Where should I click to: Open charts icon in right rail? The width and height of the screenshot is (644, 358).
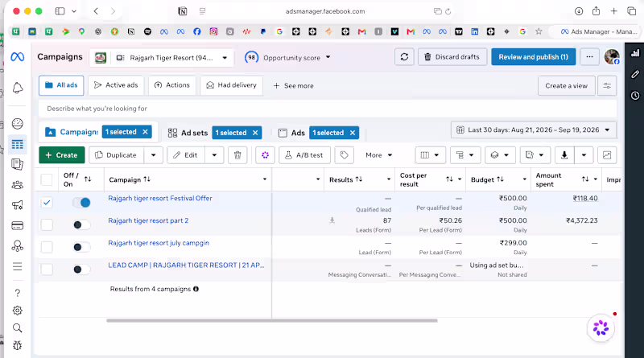(x=635, y=53)
